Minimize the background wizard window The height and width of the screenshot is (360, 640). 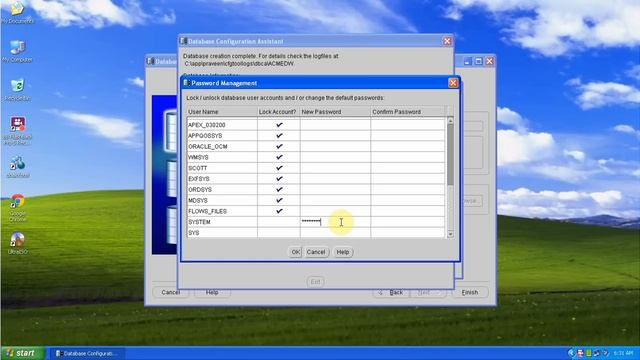(x=467, y=61)
